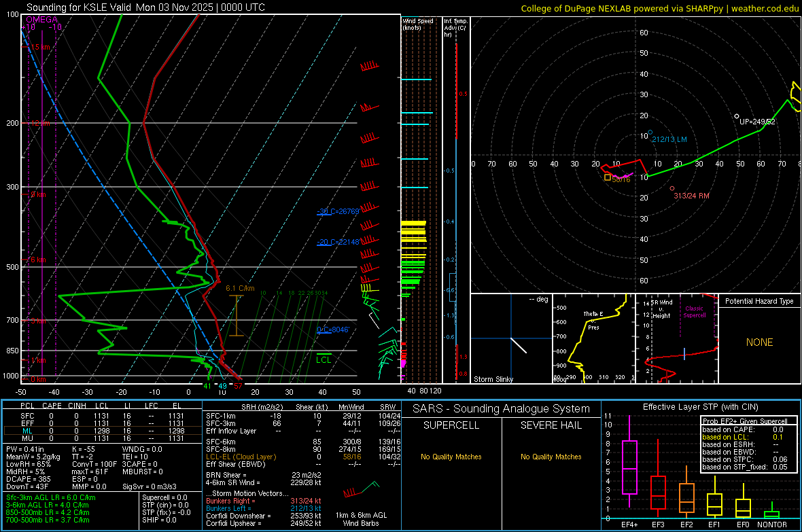The image size is (802, 532).
Task: Click the Eff Shear (EBWD) row
Action: click(x=303, y=465)
